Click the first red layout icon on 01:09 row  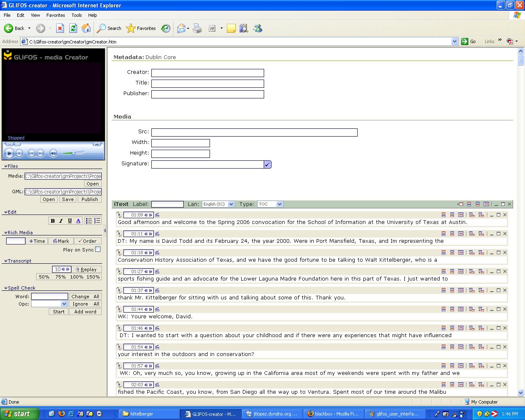pos(443,215)
